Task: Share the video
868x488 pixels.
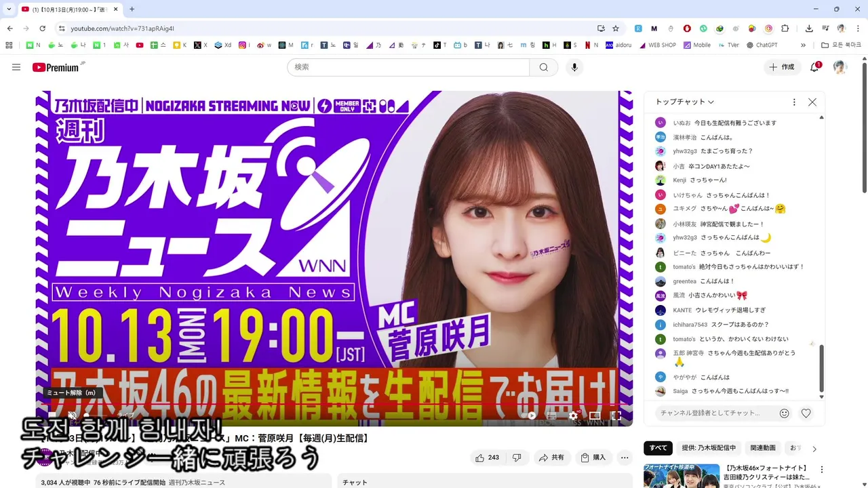Action: point(551,457)
